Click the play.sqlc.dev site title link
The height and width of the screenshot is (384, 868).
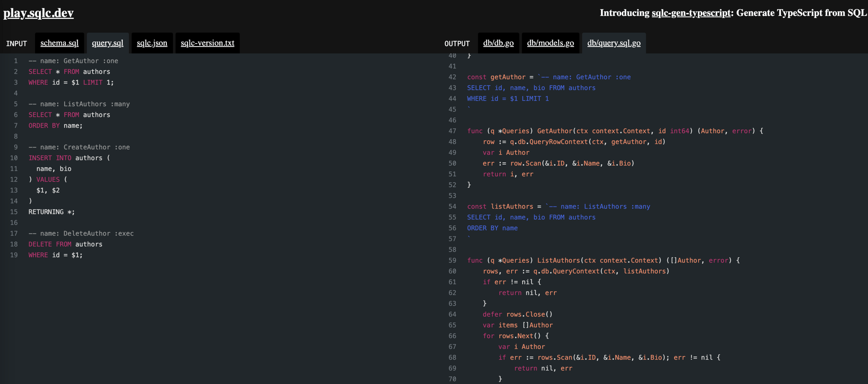39,13
